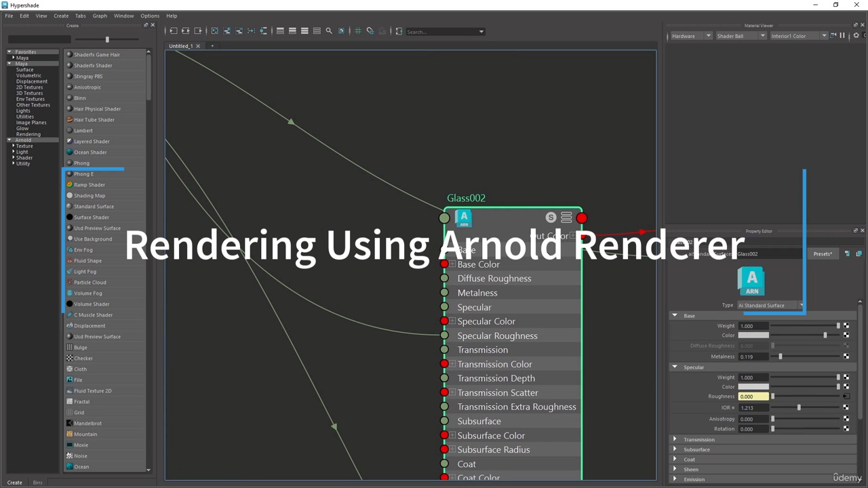Create a File texture node
The image size is (868, 488).
pos(78,380)
